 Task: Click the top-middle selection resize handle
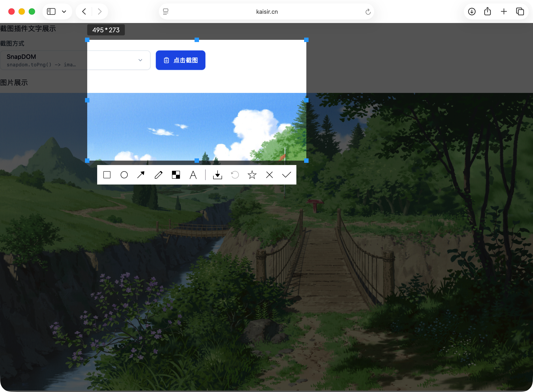point(197,40)
